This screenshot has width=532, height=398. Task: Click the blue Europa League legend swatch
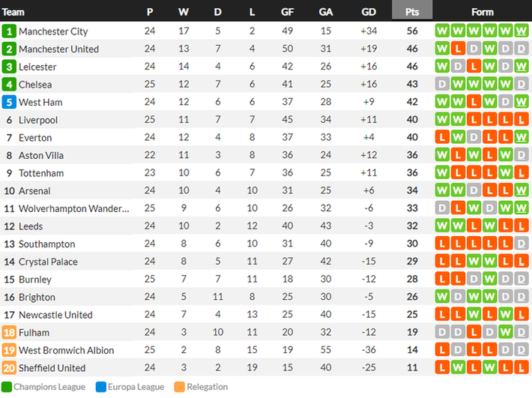coord(100,387)
